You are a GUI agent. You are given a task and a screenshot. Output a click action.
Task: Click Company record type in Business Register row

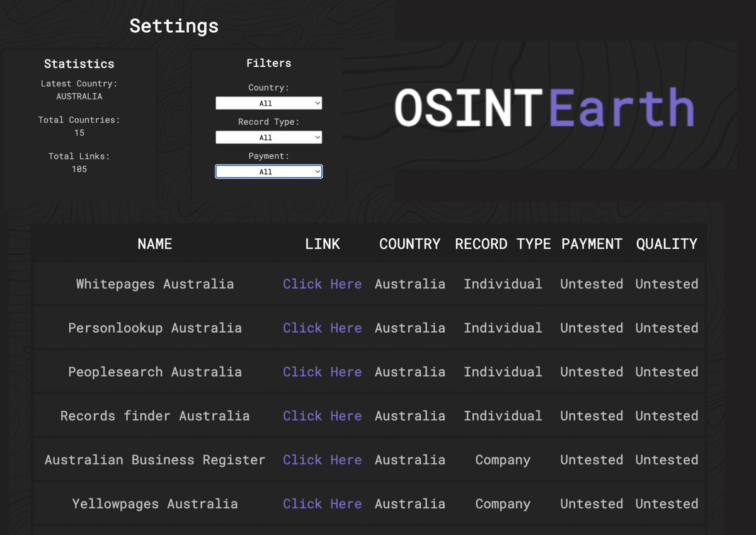[x=503, y=460]
